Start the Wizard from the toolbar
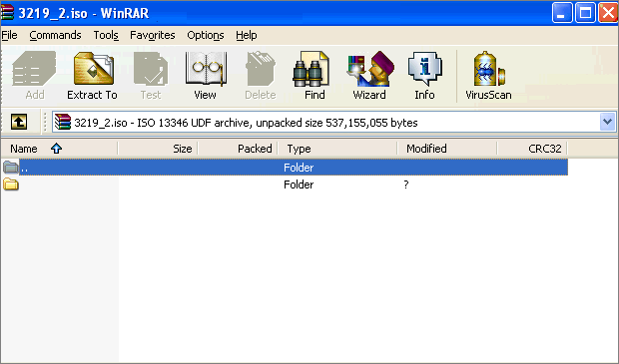Image resolution: width=619 pixels, height=364 pixels. (369, 75)
